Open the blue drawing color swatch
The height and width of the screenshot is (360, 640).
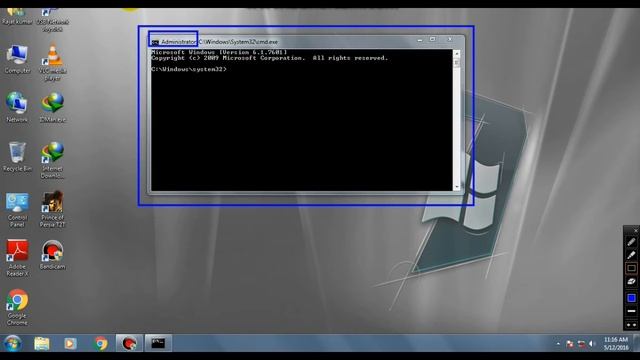click(x=631, y=298)
